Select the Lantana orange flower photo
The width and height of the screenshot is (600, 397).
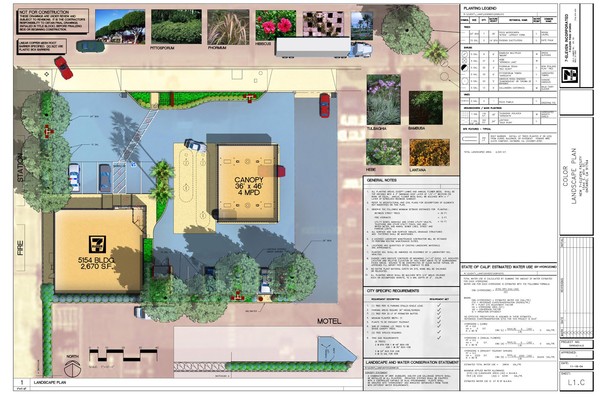(429, 152)
